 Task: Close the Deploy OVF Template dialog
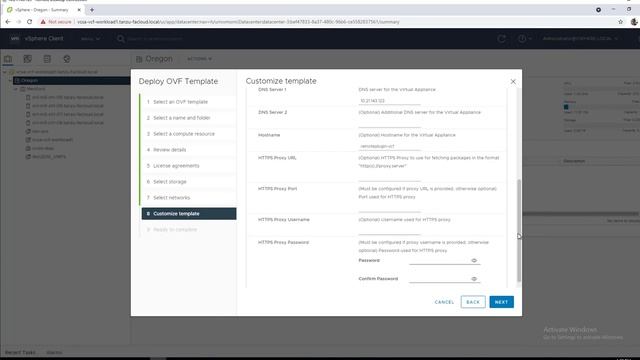(513, 82)
